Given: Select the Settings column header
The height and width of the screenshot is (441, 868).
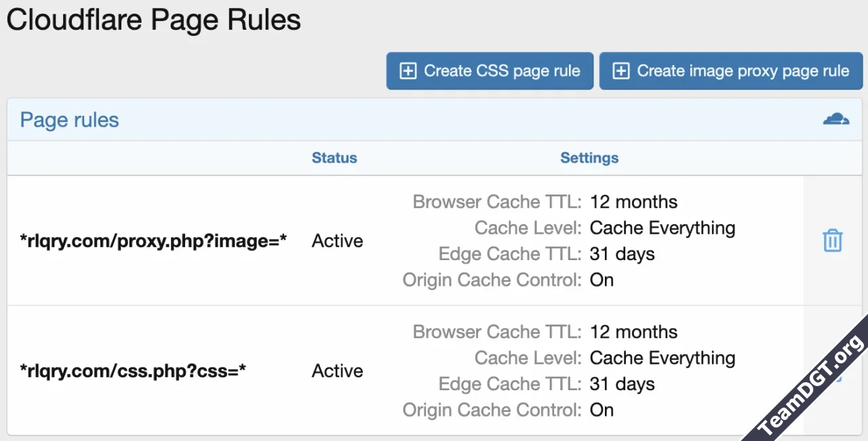Looking at the screenshot, I should point(589,157).
